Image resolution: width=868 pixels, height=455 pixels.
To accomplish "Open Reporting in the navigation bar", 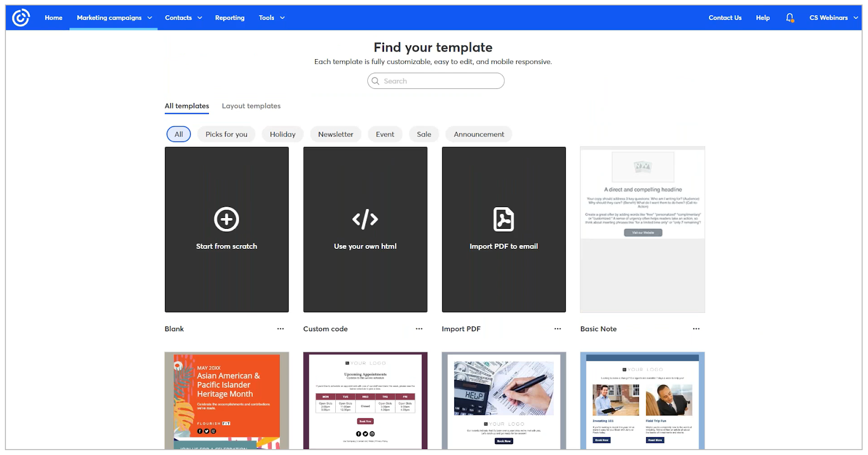I will click(230, 18).
